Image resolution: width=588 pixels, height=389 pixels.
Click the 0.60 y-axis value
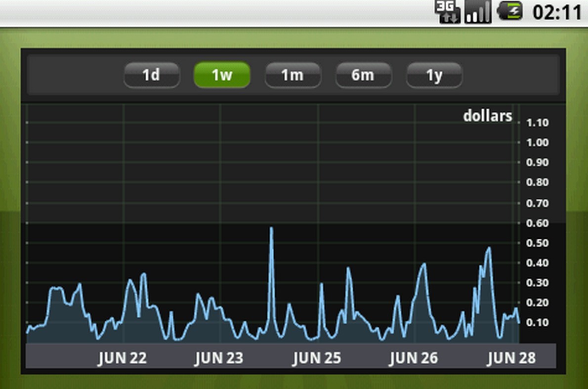tap(537, 223)
